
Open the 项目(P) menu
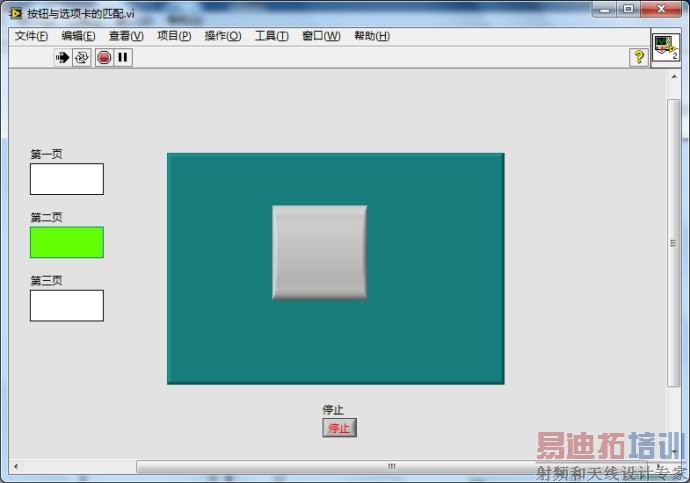click(174, 36)
